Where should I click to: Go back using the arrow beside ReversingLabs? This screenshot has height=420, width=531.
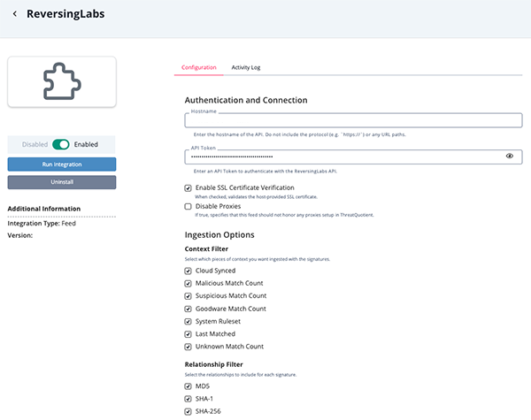[x=14, y=14]
